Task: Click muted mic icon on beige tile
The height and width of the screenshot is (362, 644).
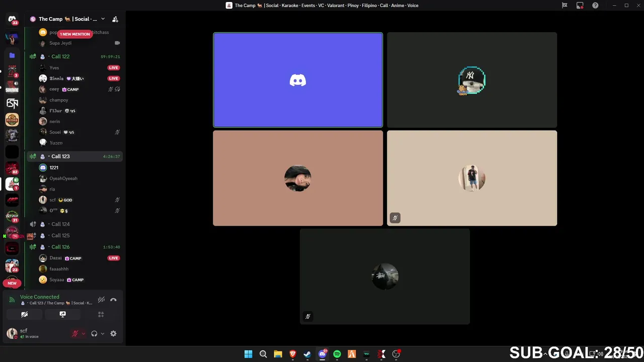Action: (395, 218)
